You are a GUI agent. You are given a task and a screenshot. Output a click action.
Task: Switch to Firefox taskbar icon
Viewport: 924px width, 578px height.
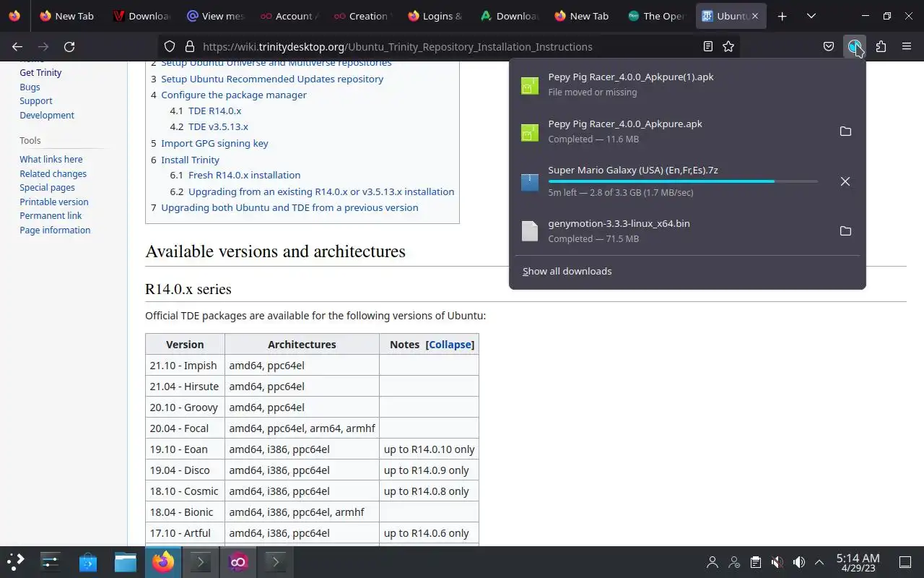[163, 561]
